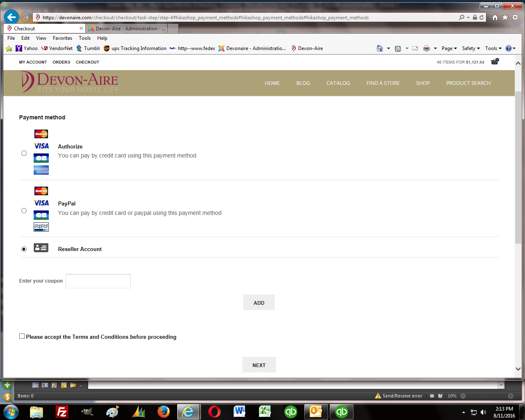Open the Yahoo favorites bookmark
The height and width of the screenshot is (420, 525).
27,48
